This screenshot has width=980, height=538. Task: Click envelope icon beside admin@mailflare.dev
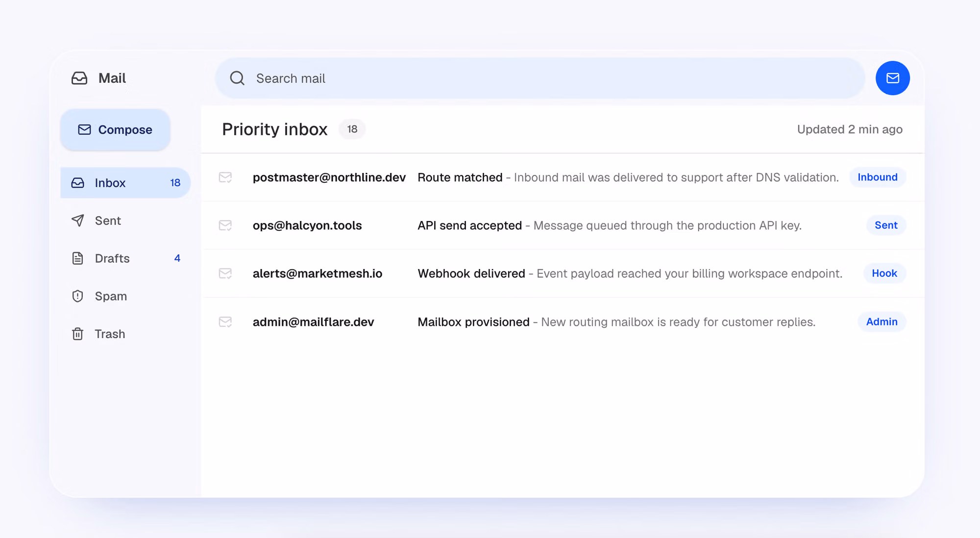[x=225, y=322]
